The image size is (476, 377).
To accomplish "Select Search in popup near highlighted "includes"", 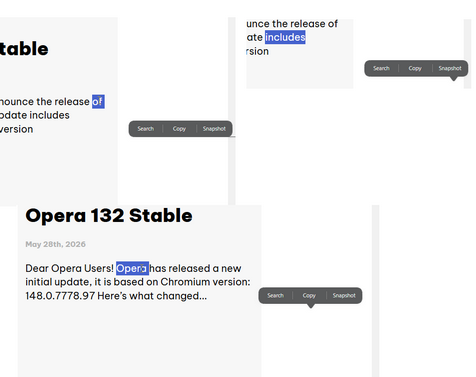I will [x=381, y=68].
